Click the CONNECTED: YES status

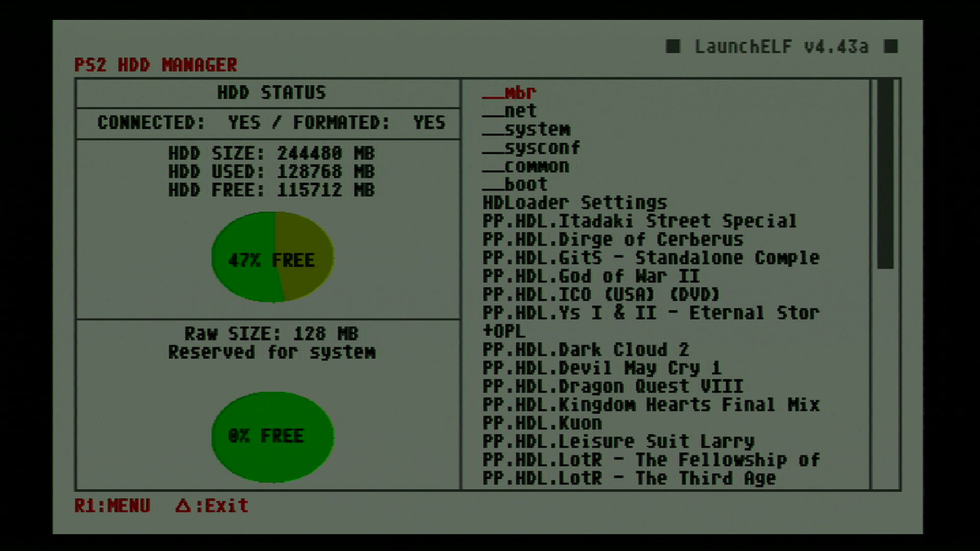(178, 122)
